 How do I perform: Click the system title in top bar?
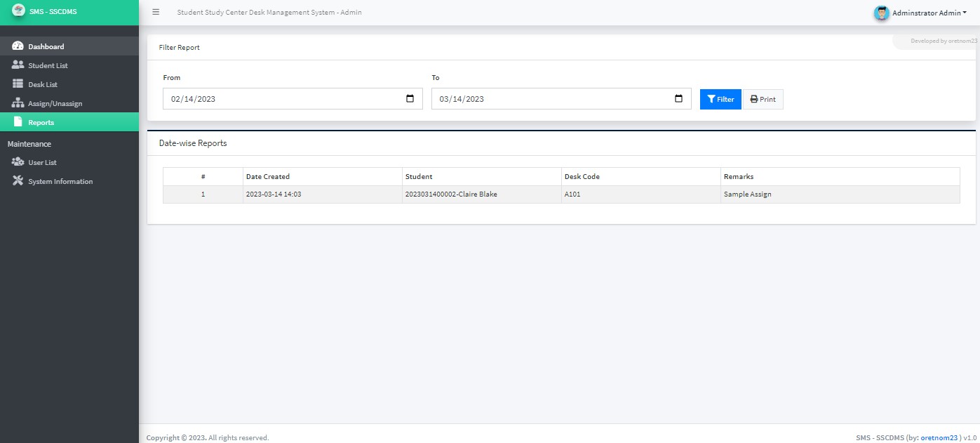(269, 13)
